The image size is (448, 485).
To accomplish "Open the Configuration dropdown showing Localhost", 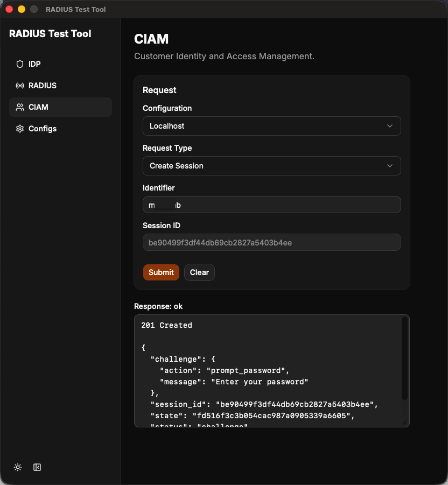I will coord(271,126).
